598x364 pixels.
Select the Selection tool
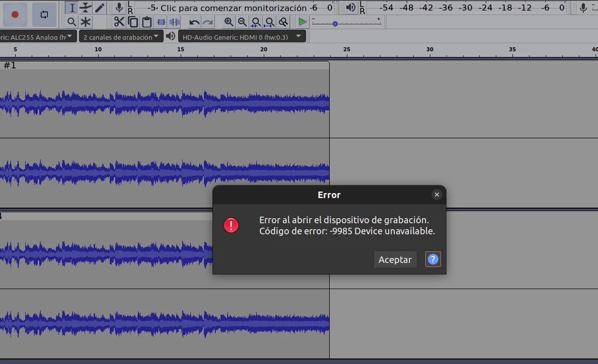73,8
